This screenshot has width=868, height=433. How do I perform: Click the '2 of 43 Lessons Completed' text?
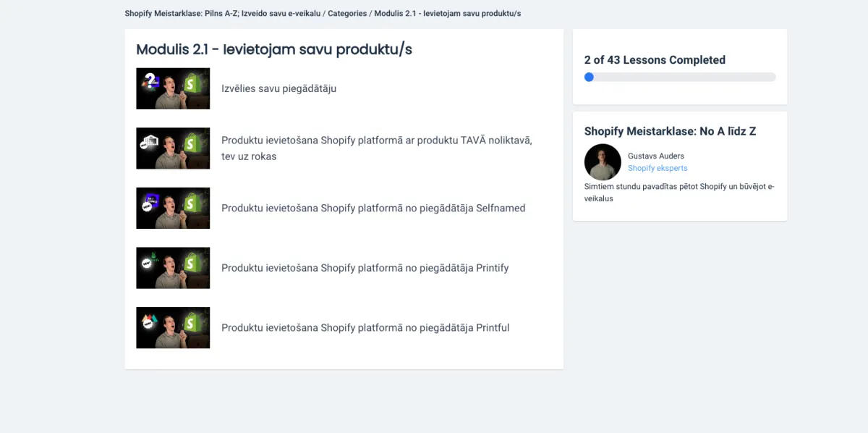tap(655, 60)
